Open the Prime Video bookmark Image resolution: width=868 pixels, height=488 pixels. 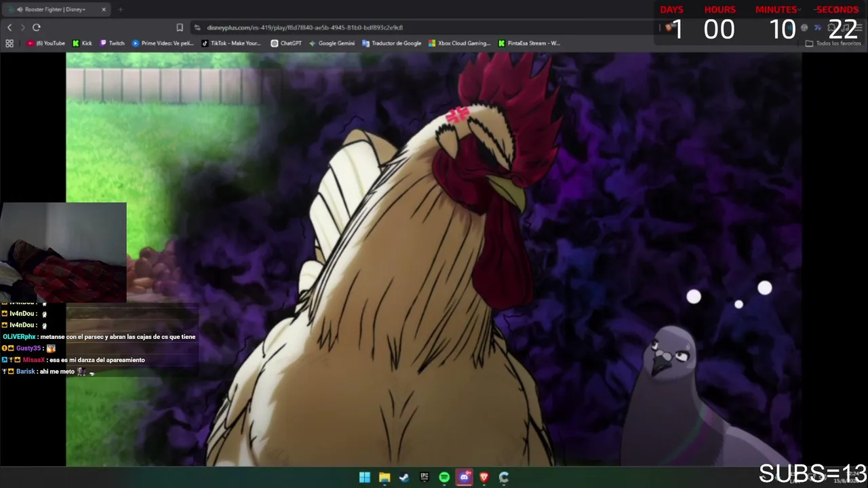(163, 43)
